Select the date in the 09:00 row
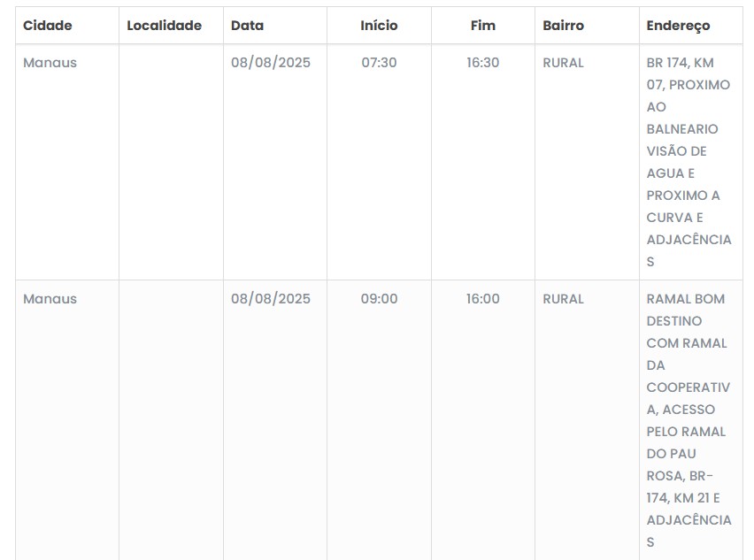This screenshot has height=560, width=754. 271,299
